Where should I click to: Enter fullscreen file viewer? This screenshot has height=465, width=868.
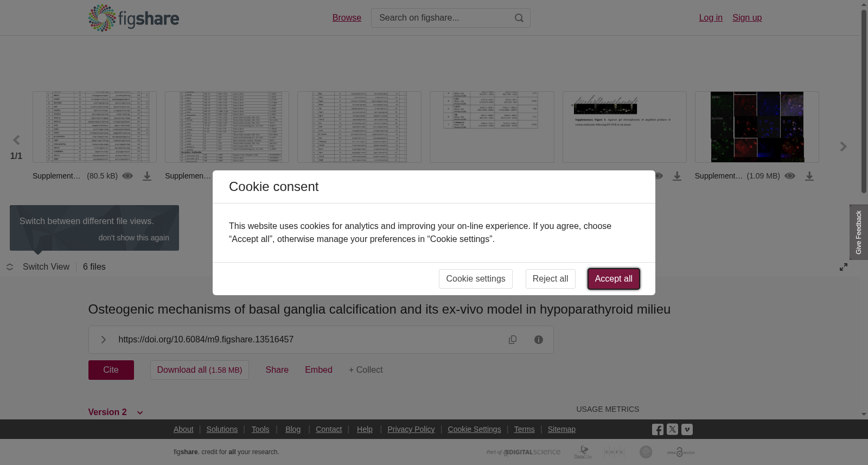coord(844,267)
